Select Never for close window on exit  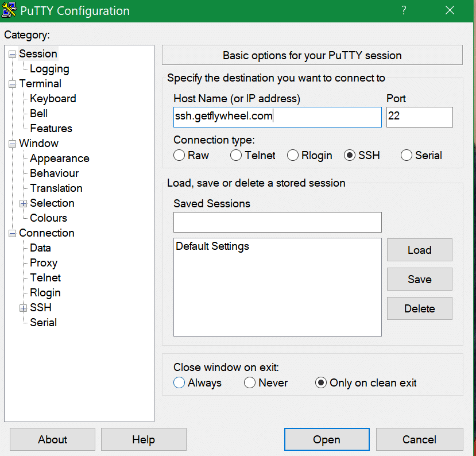[250, 382]
